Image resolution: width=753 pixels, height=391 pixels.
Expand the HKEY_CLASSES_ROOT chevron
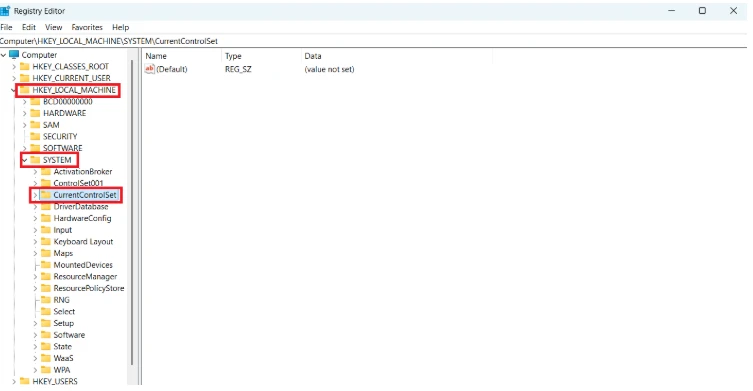[x=14, y=66]
